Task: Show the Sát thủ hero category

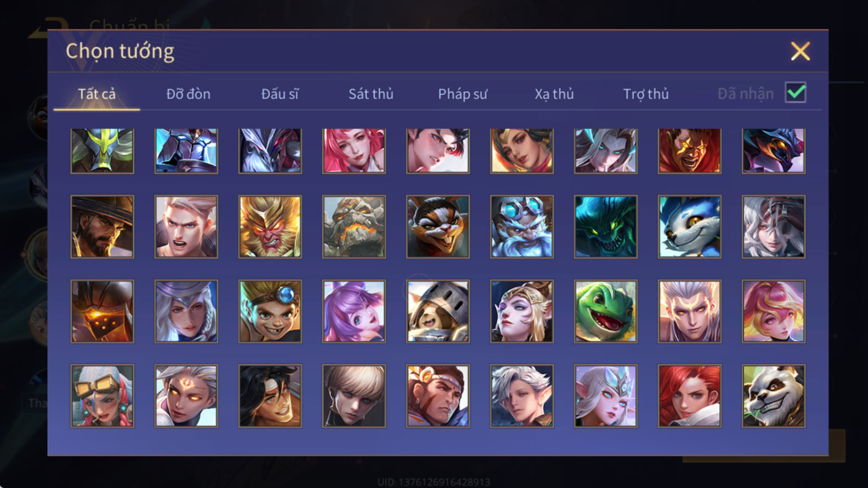Action: (371, 94)
